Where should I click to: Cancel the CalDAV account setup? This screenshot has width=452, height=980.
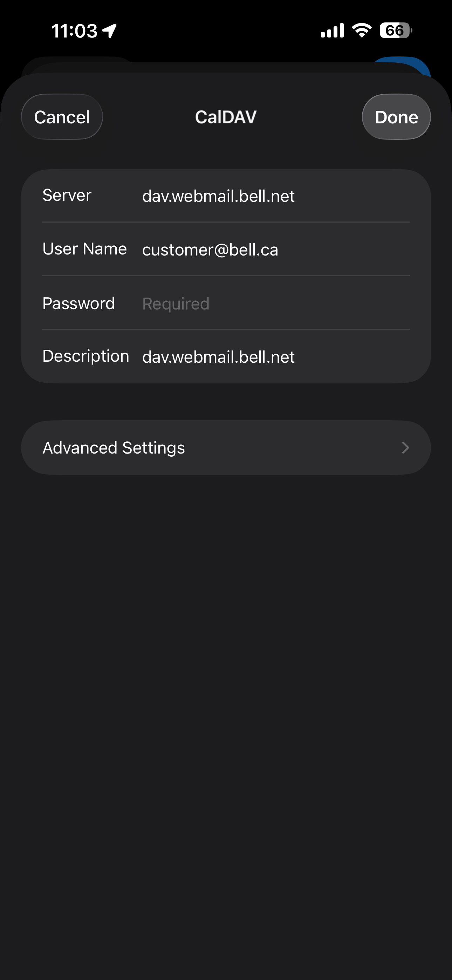click(62, 117)
